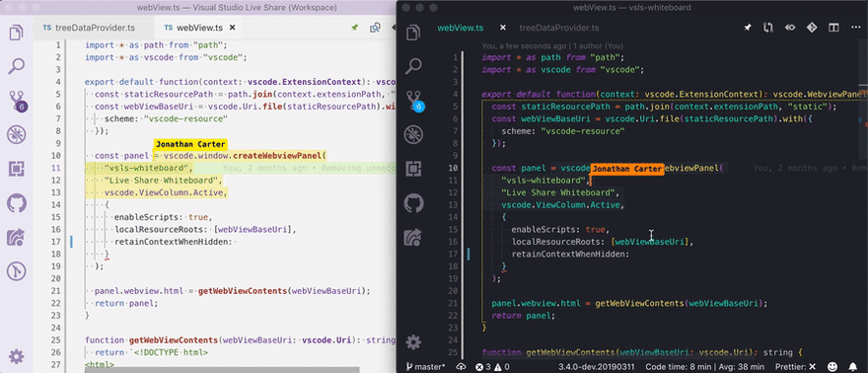Open GitHub view in the dark window
Image resolution: width=868 pixels, height=373 pixels.
pos(413,203)
